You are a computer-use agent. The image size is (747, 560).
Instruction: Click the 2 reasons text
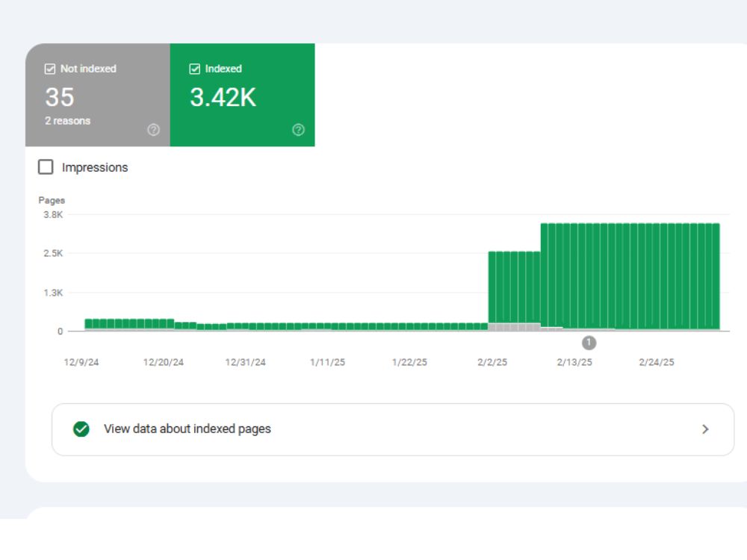click(x=68, y=121)
